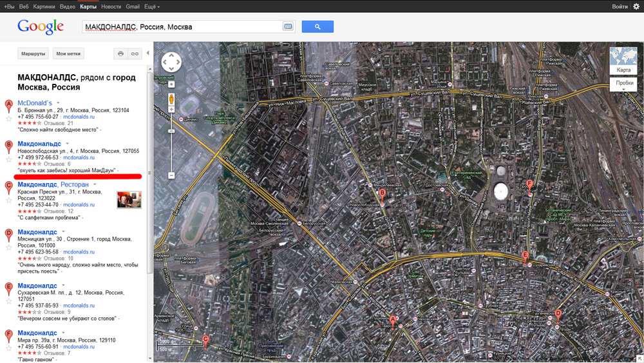Click the zoom in plus button
This screenshot has width=644, height=363.
[171, 110]
